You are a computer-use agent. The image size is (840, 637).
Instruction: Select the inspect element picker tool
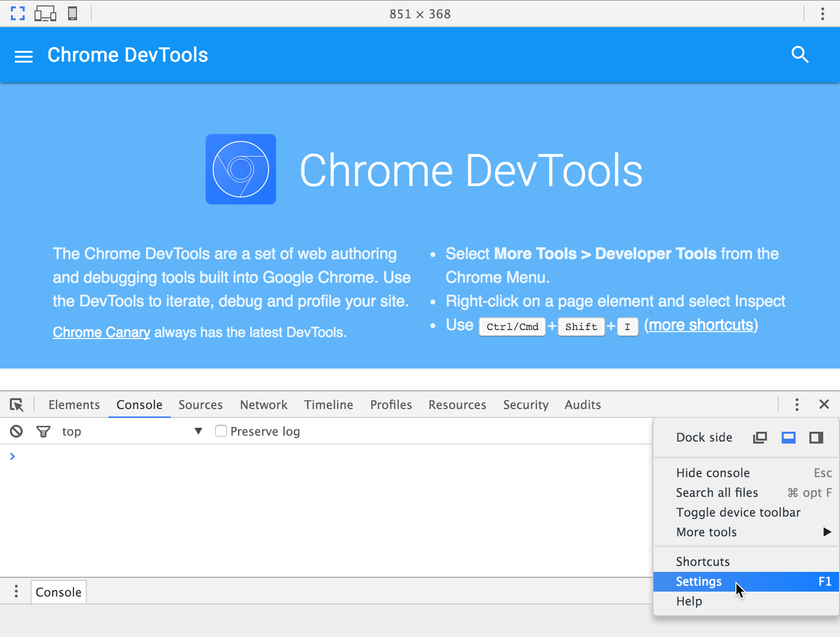(16, 405)
